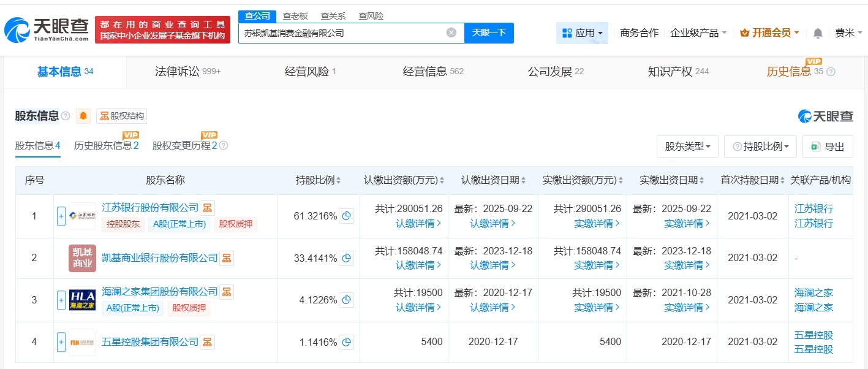868x369 pixels.
Task: Click equity structure icon next to 海澜之家集团股份有限公司
Action: pyautogui.click(x=227, y=292)
